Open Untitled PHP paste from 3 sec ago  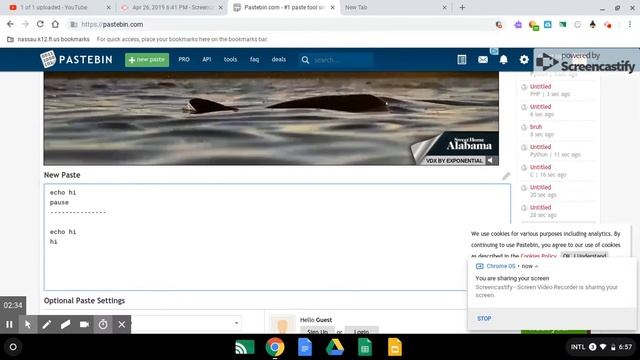540,87
